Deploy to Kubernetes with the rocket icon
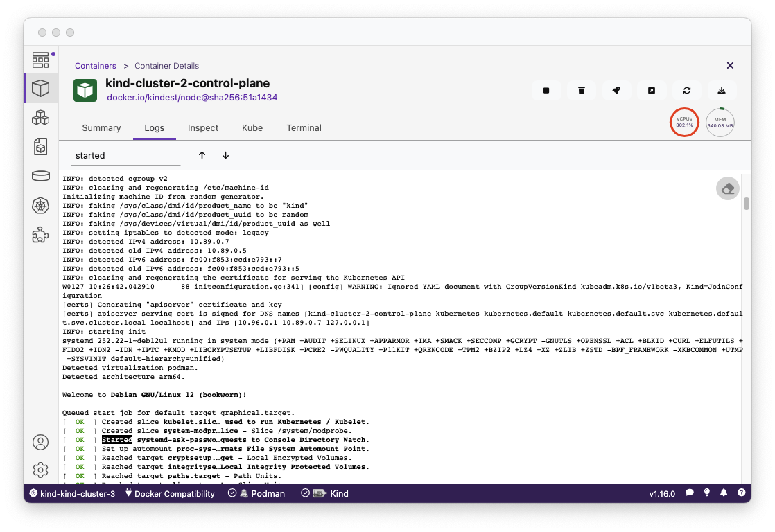The height and width of the screenshot is (532, 775). 616,91
